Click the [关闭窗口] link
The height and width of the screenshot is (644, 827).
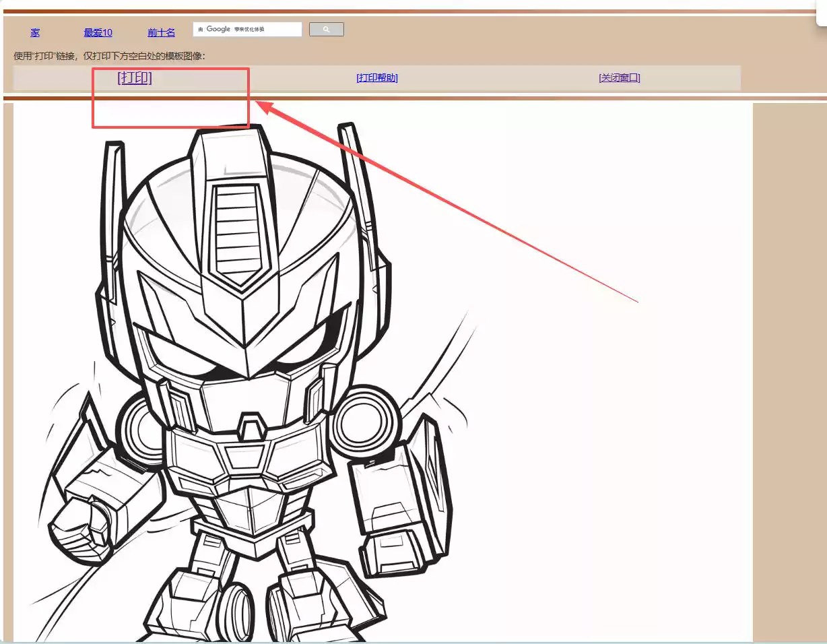[x=620, y=78]
